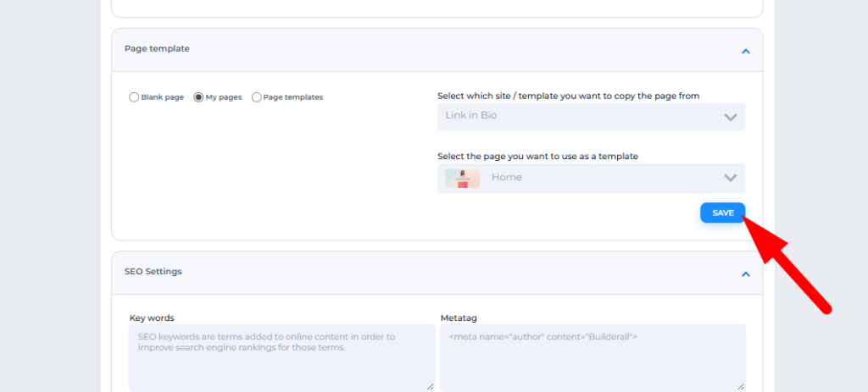
Task: Collapse the Page template section chevron
Action: click(x=745, y=51)
